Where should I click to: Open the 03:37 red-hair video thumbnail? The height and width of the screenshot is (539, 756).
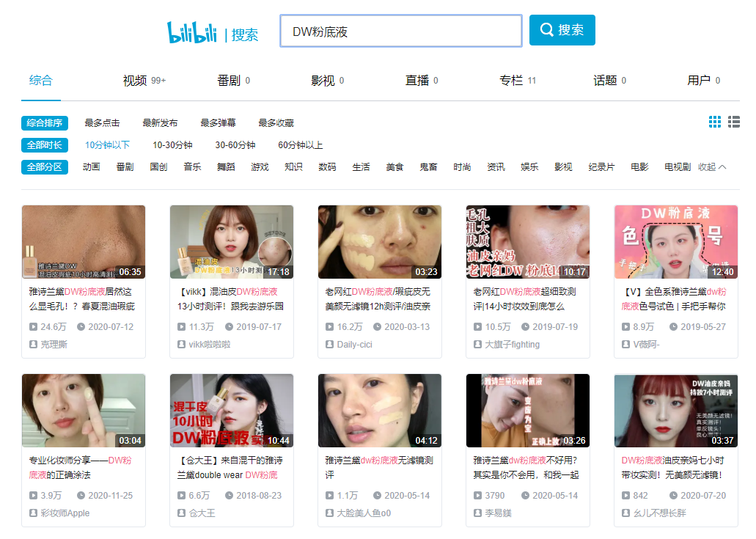(x=676, y=411)
